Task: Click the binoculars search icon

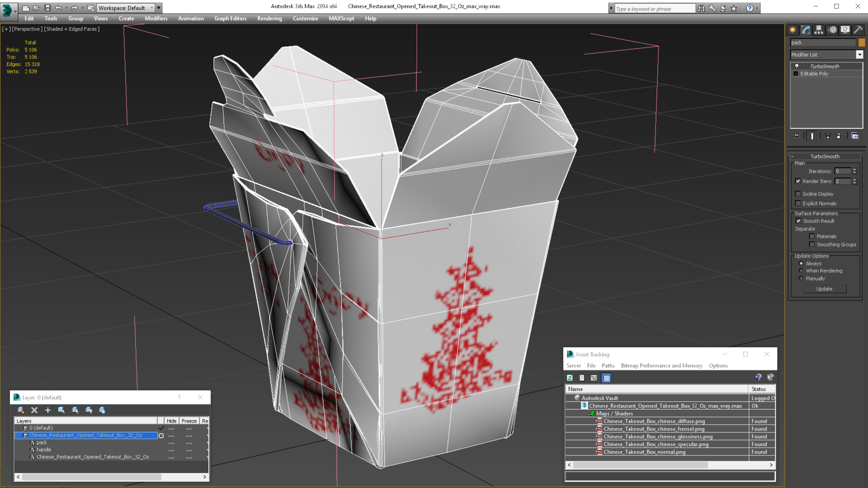Action: 701,8
